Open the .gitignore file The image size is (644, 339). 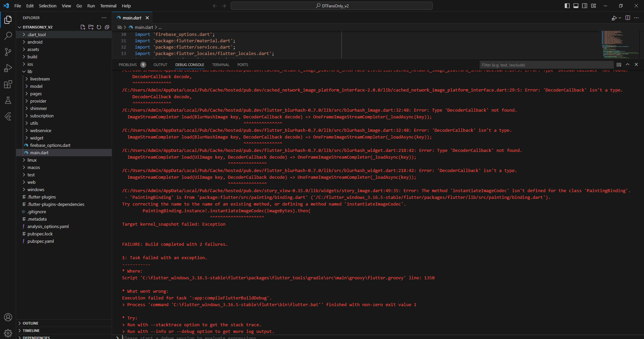(64, 212)
